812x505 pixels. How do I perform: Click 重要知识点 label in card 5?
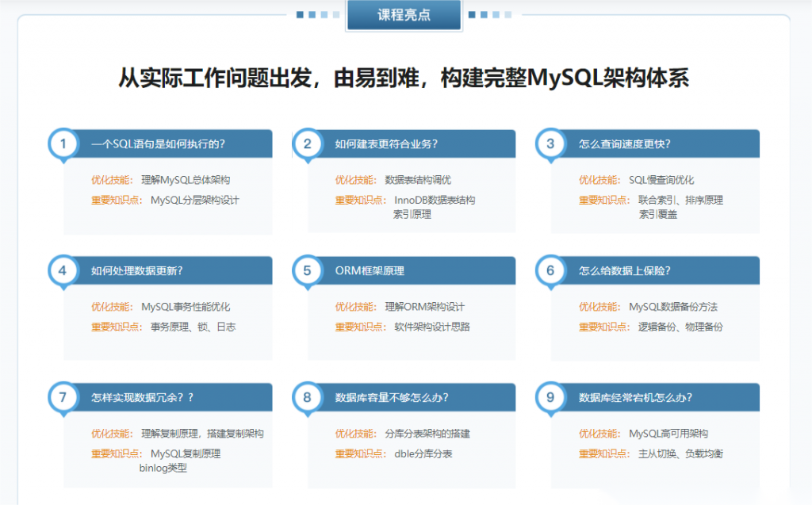(361, 327)
